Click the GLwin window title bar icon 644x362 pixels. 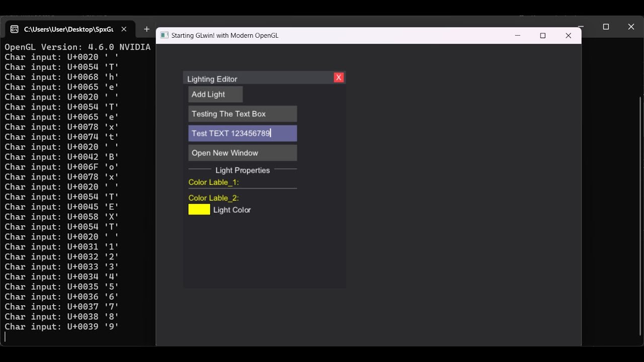pos(164,35)
